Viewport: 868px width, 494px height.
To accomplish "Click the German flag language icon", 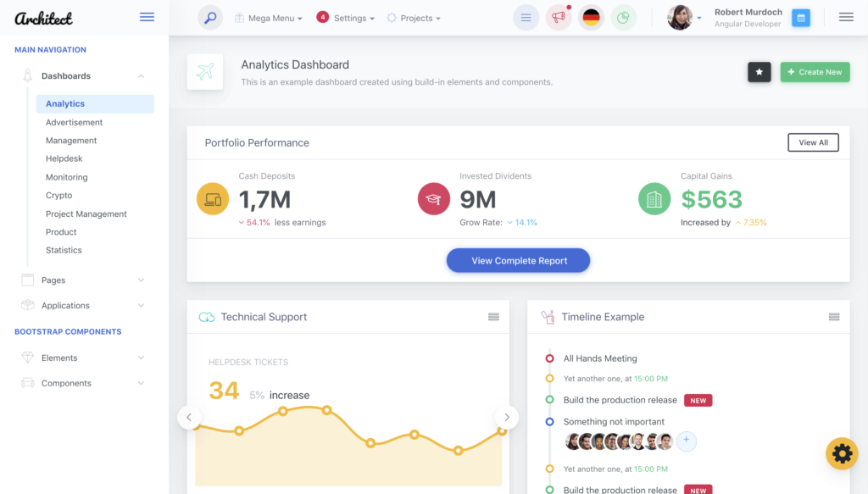I will tap(591, 18).
